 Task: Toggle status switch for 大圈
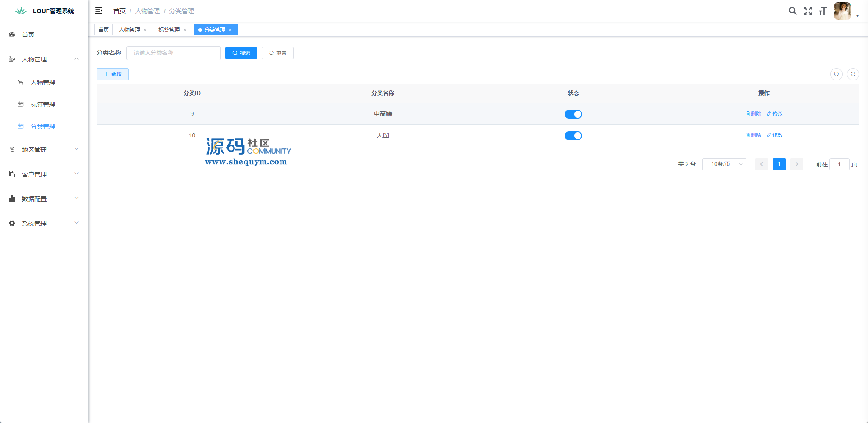coord(573,136)
